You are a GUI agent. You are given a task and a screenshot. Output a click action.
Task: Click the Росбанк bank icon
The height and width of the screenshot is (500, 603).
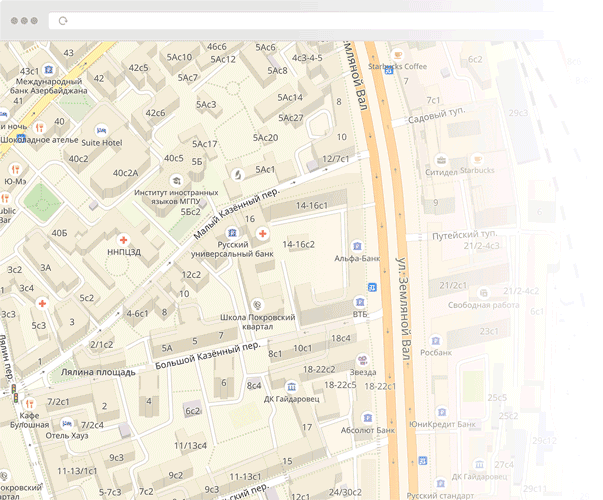point(435,341)
